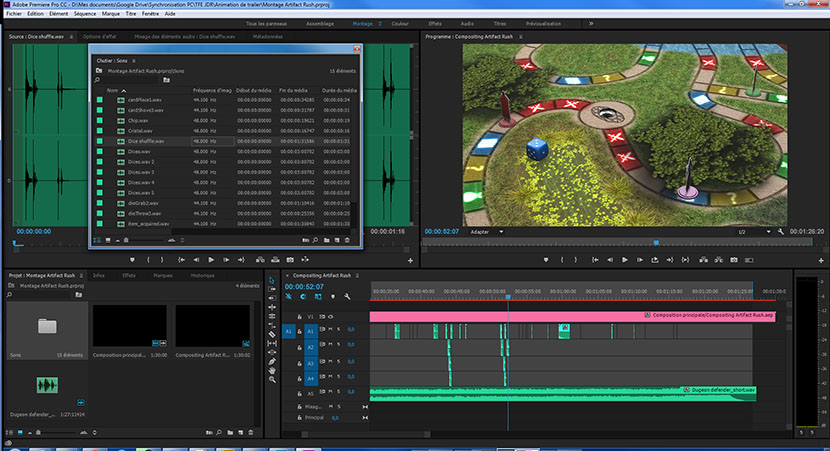The image size is (830, 451).
Task: Select the Slip tool
Action: point(272,343)
